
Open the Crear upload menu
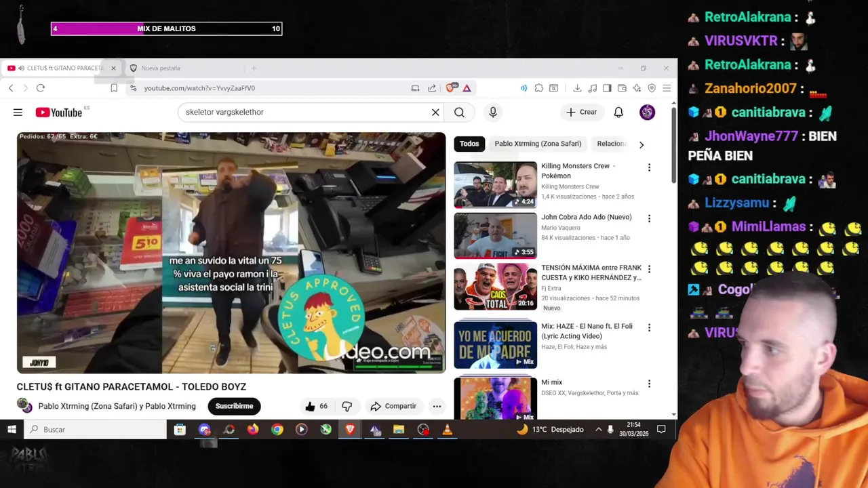(x=582, y=113)
